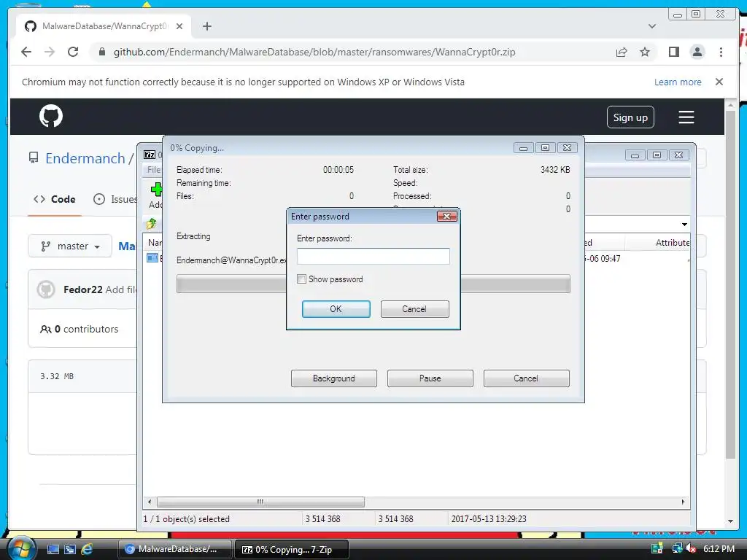This screenshot has height=560, width=747.
Task: Sort by Attributes column in 7-Zip
Action: [x=672, y=243]
